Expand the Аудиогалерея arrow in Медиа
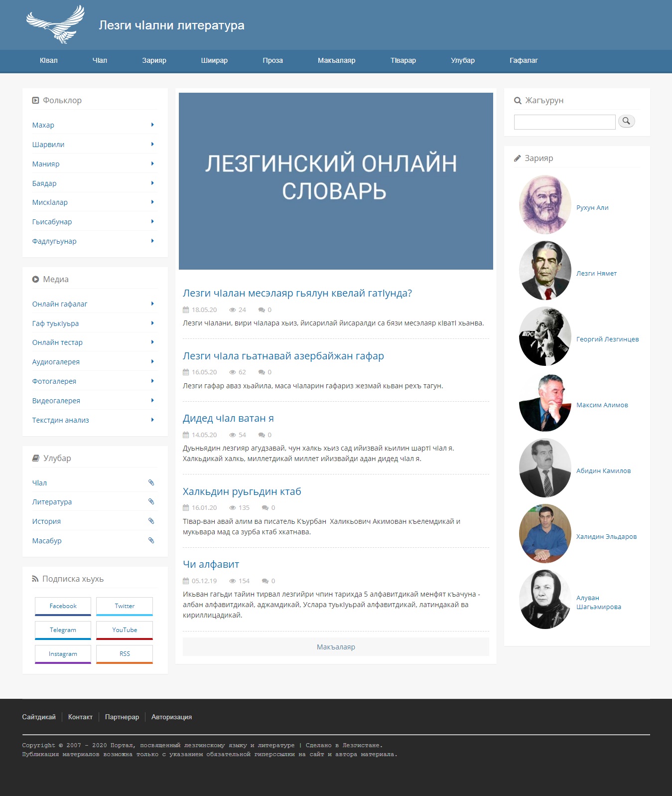The image size is (672, 796). click(152, 362)
